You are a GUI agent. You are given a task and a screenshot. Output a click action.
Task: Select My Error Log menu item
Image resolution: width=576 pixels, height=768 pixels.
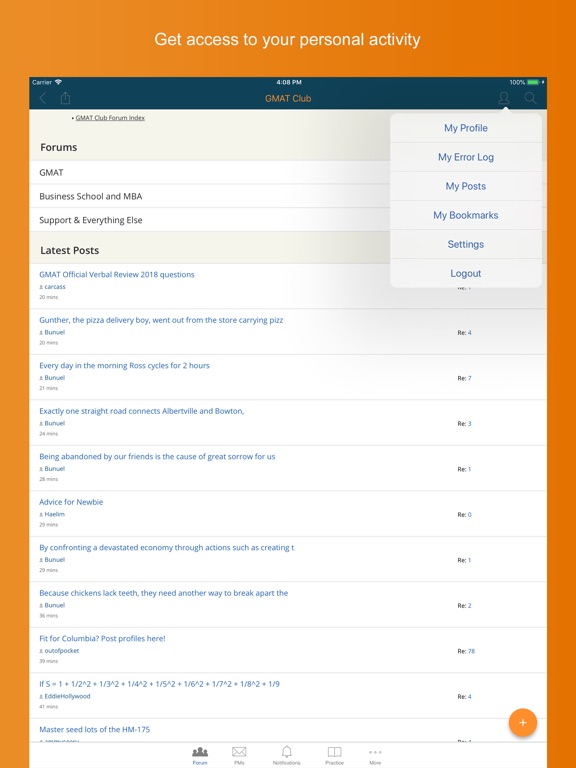coord(466,157)
